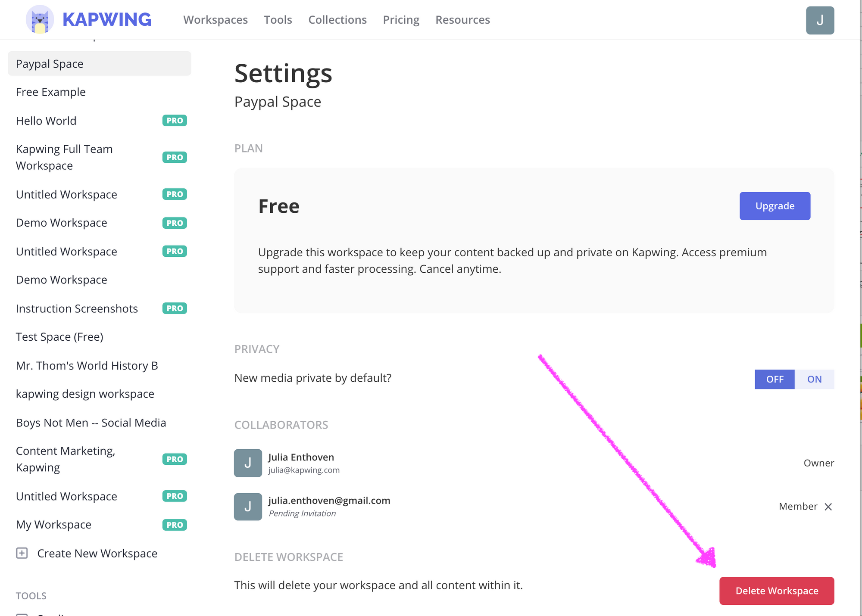Select Instruction Screenshots workspace
862x616 pixels.
pos(77,308)
